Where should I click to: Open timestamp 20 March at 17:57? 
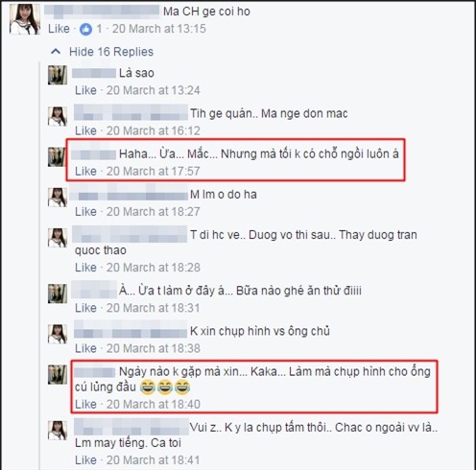pos(154,172)
